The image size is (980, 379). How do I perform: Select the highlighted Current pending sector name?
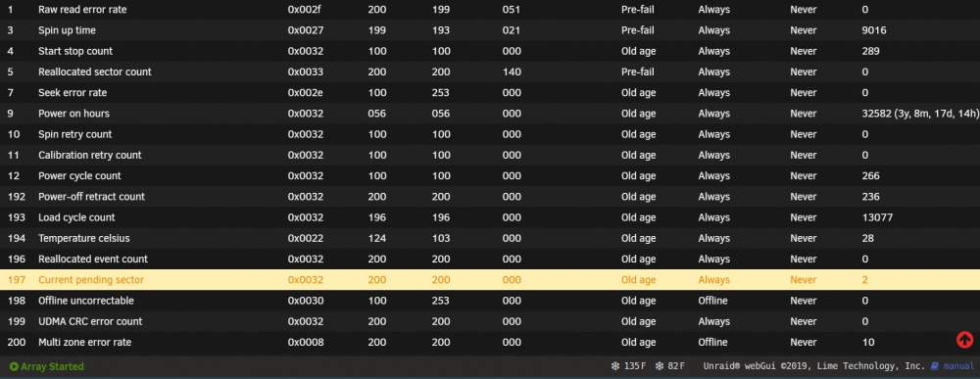point(91,280)
